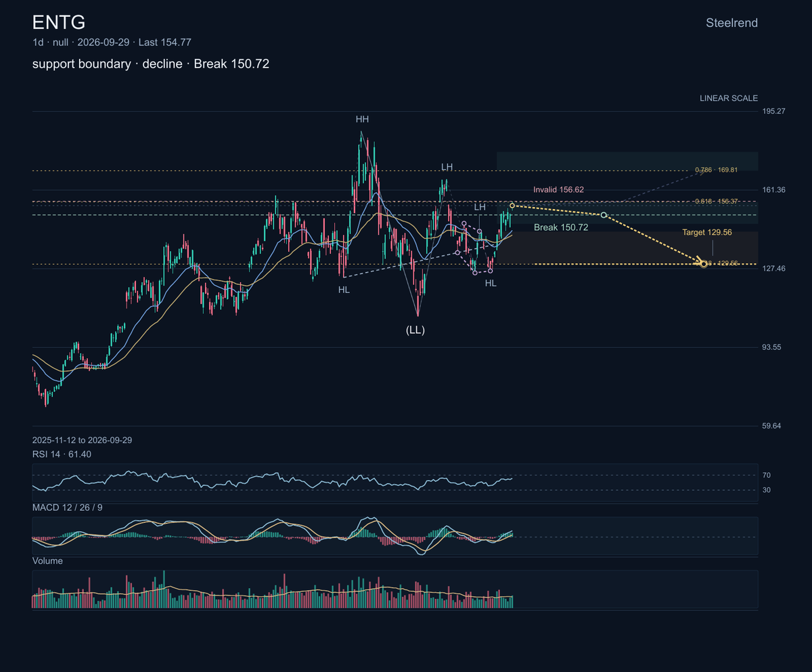Click the 93.55 price axis label
This screenshot has width=812, height=672.
click(x=773, y=347)
